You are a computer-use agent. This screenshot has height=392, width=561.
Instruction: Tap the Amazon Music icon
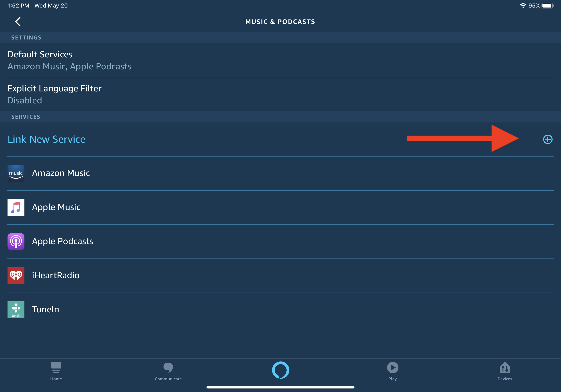point(16,173)
